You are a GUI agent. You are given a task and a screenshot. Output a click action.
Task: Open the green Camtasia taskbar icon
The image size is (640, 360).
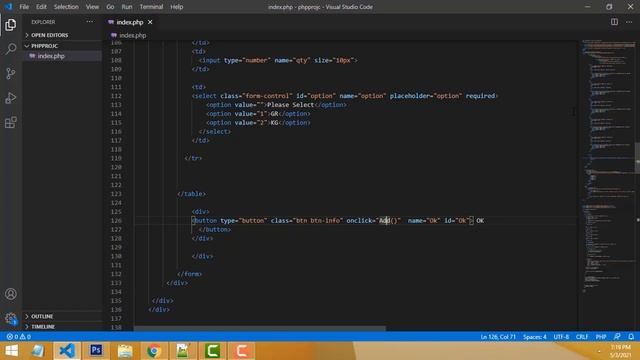point(212,351)
